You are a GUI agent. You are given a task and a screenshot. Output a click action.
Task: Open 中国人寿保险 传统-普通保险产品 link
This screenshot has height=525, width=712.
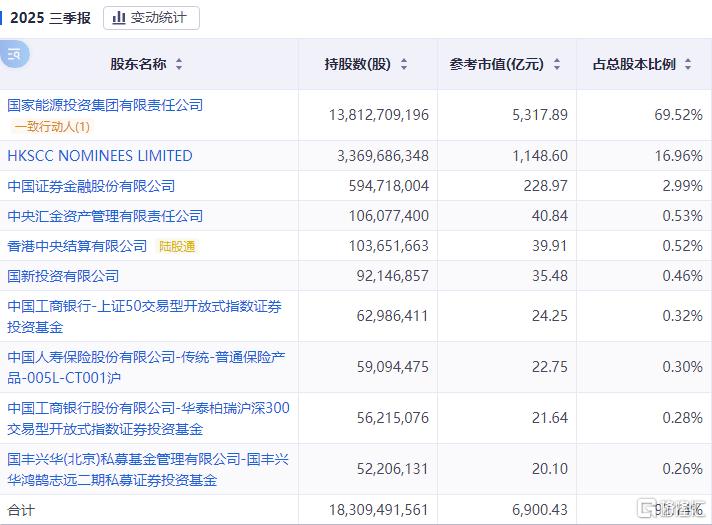coord(146,367)
